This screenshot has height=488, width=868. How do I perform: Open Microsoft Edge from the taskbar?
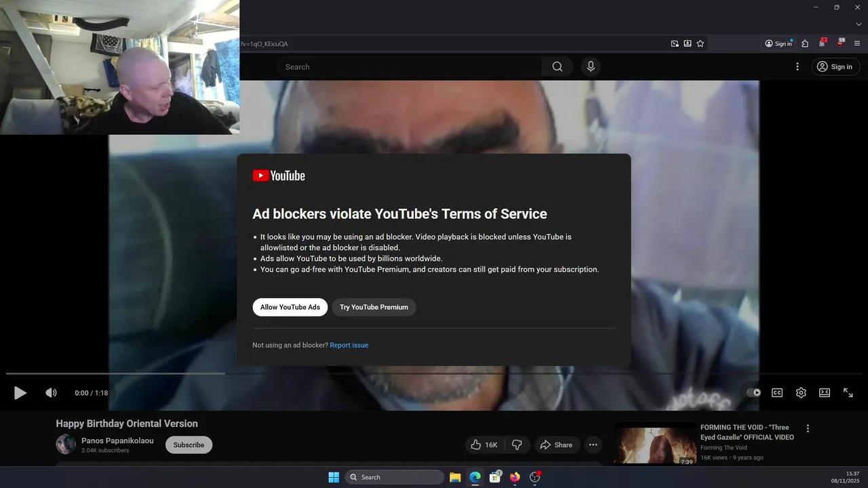(x=475, y=477)
